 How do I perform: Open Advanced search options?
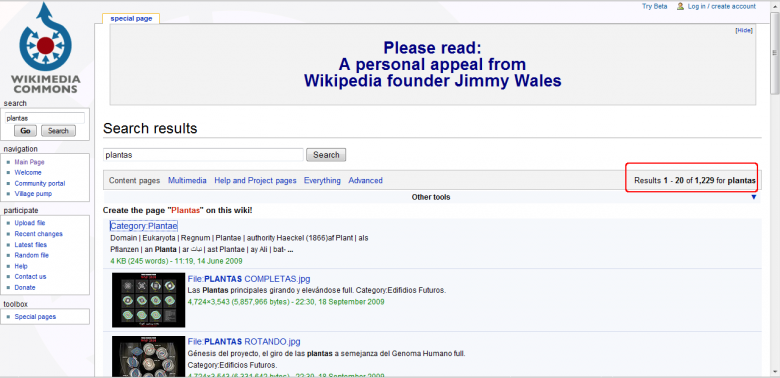pyautogui.click(x=366, y=181)
